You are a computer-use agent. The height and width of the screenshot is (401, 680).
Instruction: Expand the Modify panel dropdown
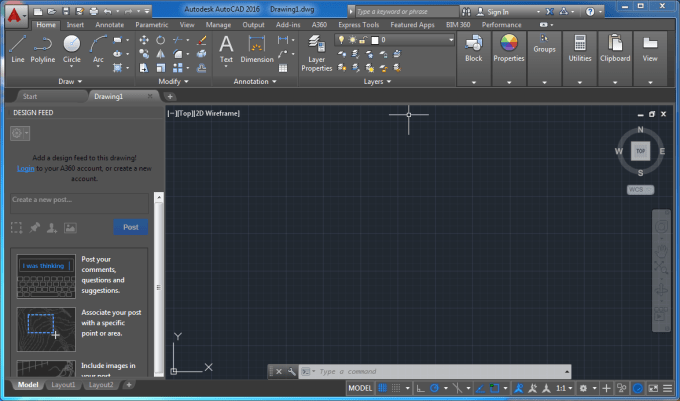tap(173, 82)
